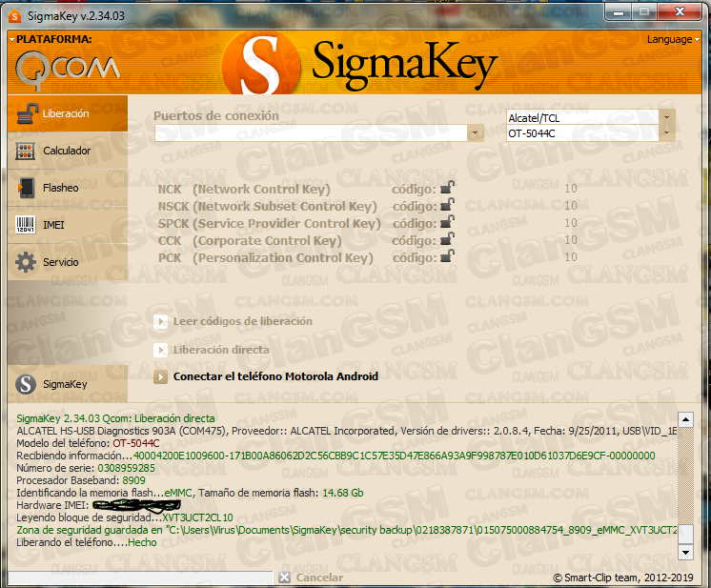Expand the Puertos de conexión dropdown arrow
711x588 pixels.
(x=475, y=133)
